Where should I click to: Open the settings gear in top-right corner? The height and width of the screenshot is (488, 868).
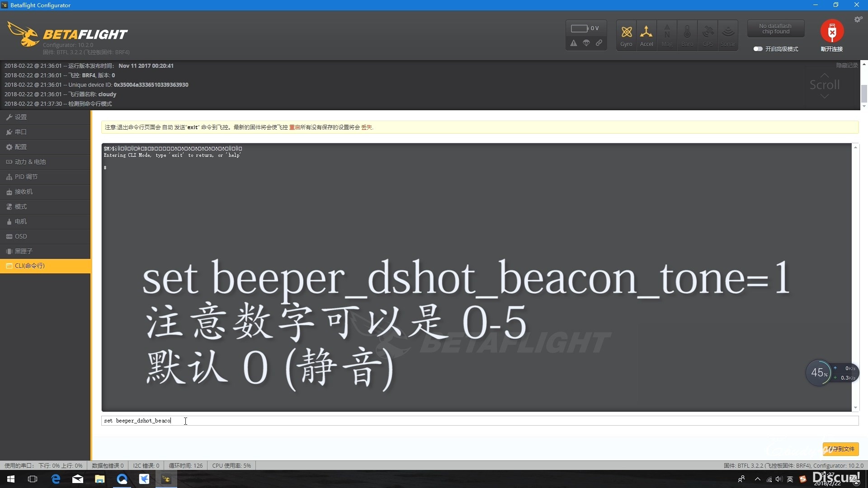point(858,19)
